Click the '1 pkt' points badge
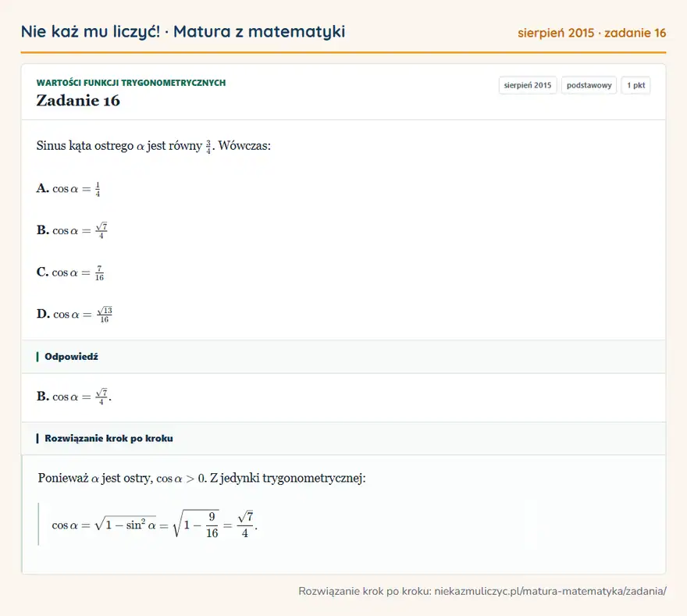 coord(635,85)
